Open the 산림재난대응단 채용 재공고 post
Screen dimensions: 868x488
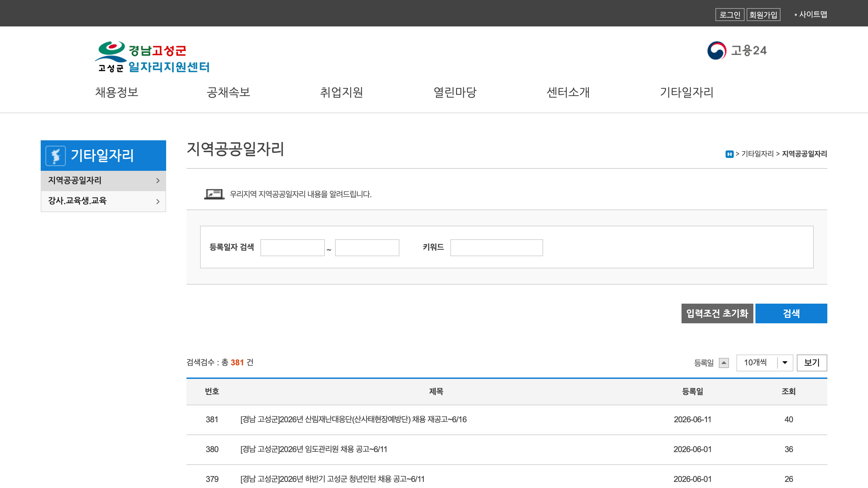353,420
